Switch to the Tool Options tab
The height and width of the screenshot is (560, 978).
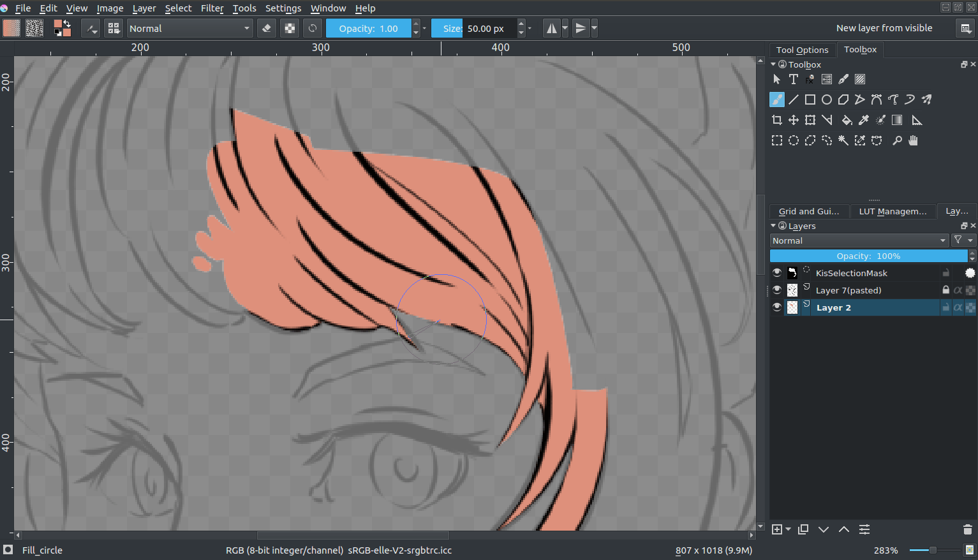[x=802, y=49]
